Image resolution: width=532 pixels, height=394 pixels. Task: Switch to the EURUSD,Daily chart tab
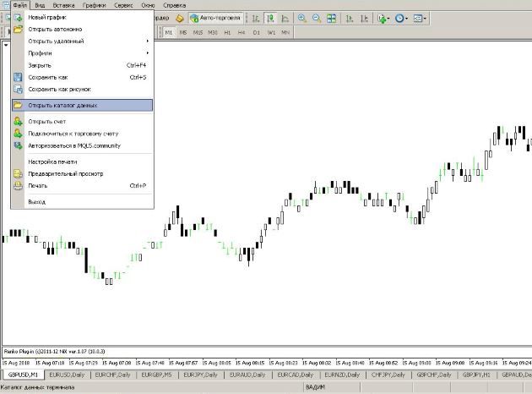point(67,374)
